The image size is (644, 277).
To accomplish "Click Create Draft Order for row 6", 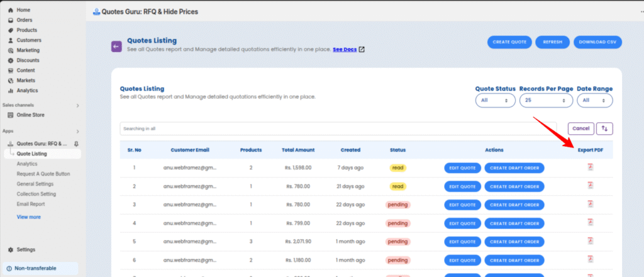I will coord(514,260).
